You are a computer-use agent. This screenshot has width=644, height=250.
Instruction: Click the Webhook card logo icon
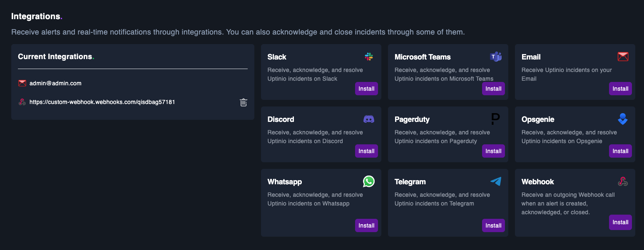pos(623,181)
